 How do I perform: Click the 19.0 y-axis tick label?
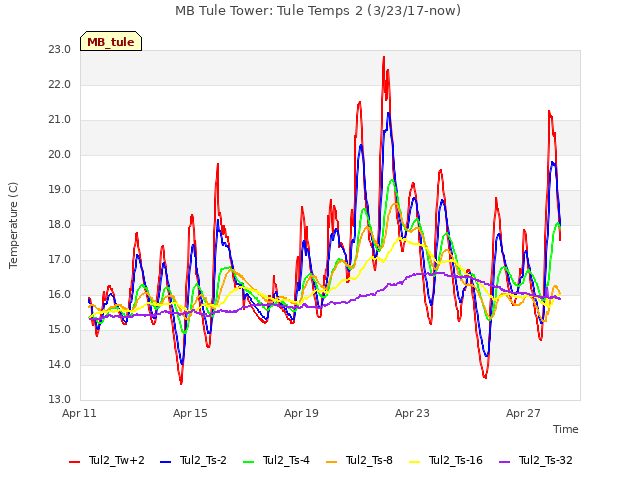[x=60, y=190]
